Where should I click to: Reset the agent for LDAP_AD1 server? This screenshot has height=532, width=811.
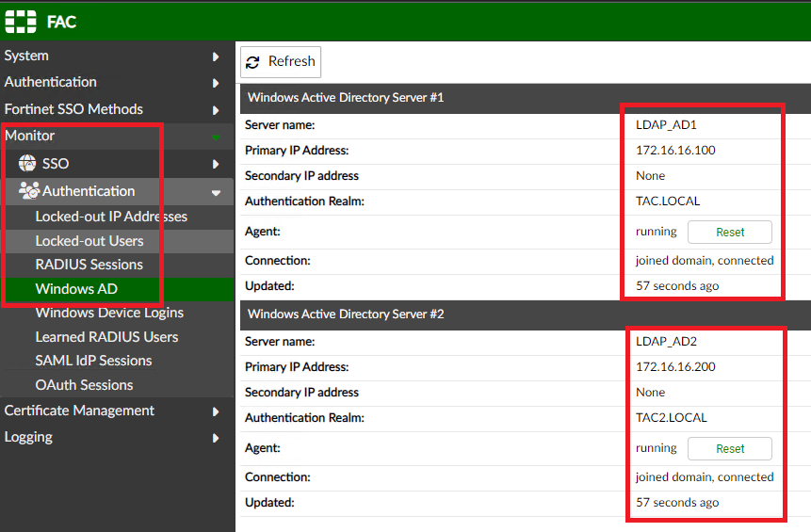pos(730,233)
